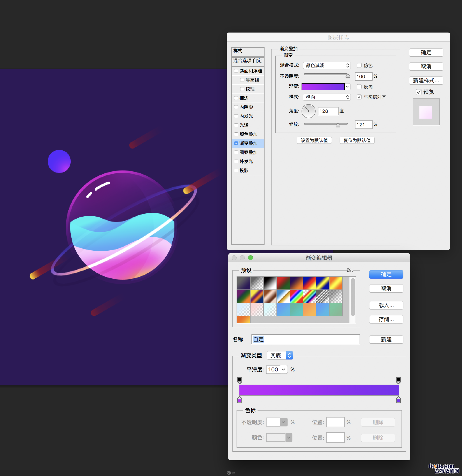Image resolution: width=462 pixels, height=476 pixels.
Task: Click the scale field showing 121
Action: [x=363, y=125]
